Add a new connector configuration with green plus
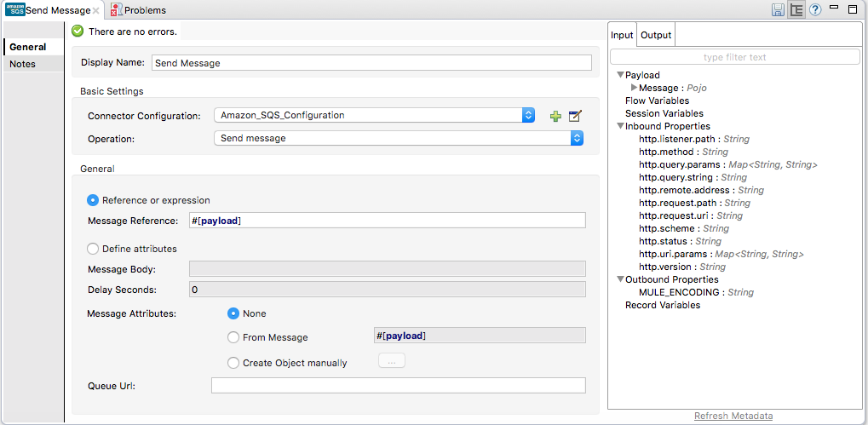This screenshot has height=425, width=868. pos(555,116)
